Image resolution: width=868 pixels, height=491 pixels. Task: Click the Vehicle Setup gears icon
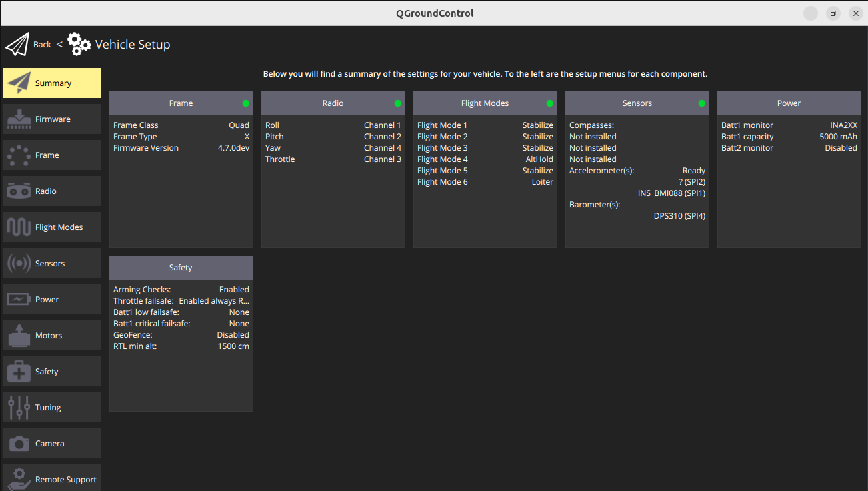point(79,44)
